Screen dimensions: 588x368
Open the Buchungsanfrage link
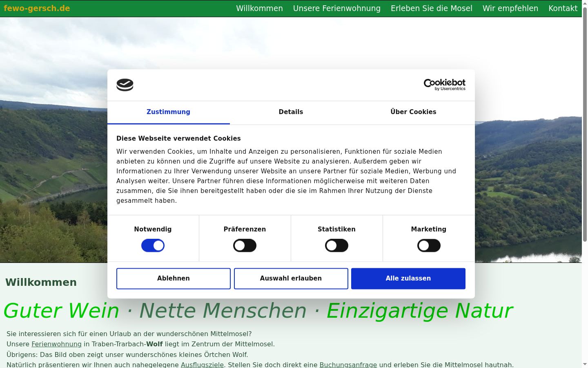348,365
